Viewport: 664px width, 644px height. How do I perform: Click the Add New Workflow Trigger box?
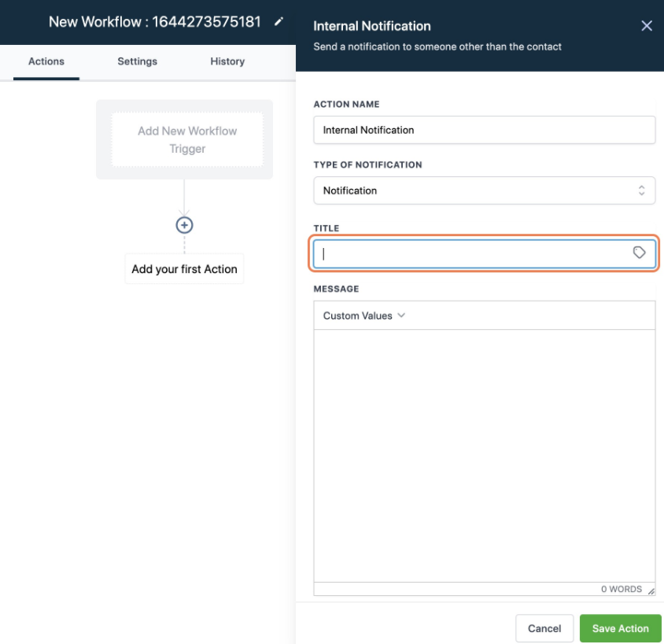click(x=186, y=139)
